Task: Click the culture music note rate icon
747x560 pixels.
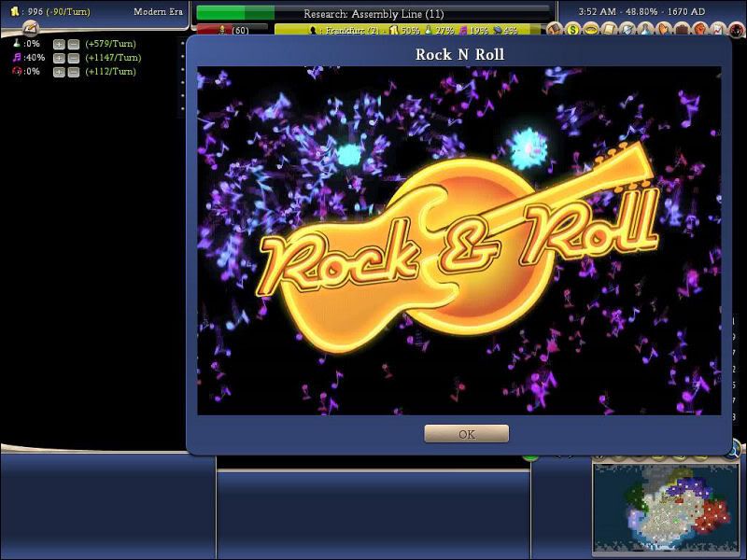Action: tap(17, 57)
